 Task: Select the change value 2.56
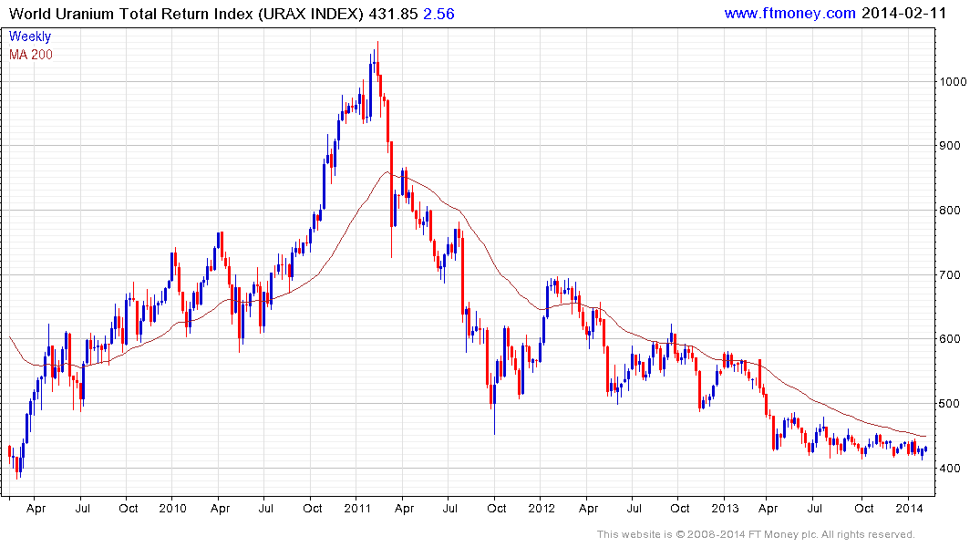coord(438,14)
